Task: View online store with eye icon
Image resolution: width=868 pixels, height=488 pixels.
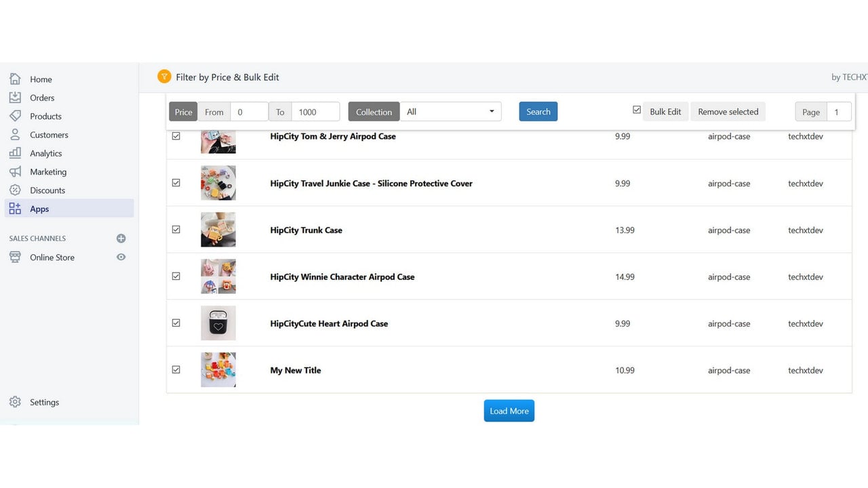Action: [x=121, y=258]
